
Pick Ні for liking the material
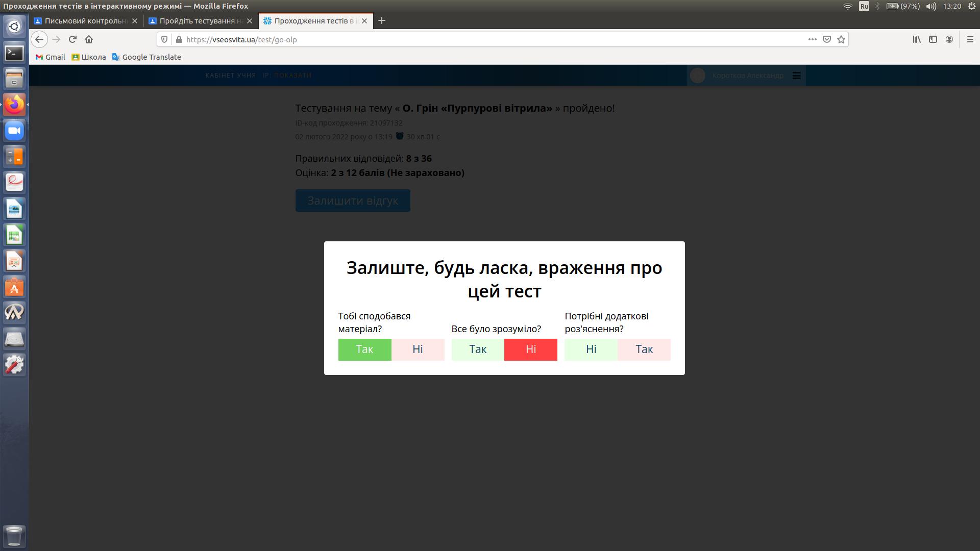pyautogui.click(x=418, y=349)
